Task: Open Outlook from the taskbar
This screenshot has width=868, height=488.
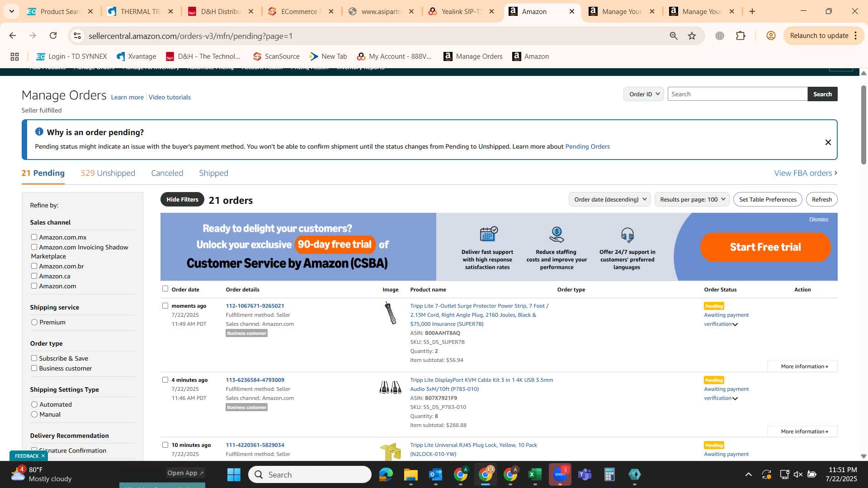Action: point(435,474)
